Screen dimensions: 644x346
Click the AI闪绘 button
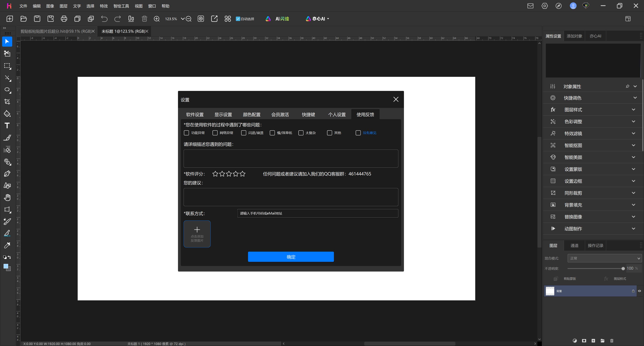(277, 19)
